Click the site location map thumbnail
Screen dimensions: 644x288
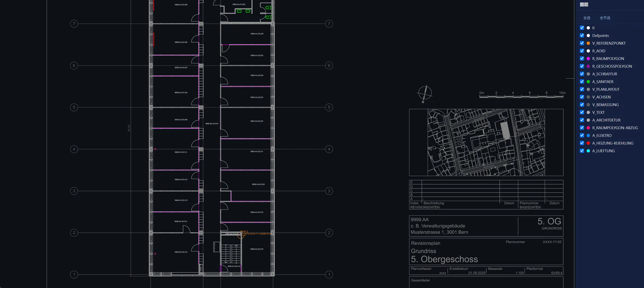pyautogui.click(x=486, y=142)
